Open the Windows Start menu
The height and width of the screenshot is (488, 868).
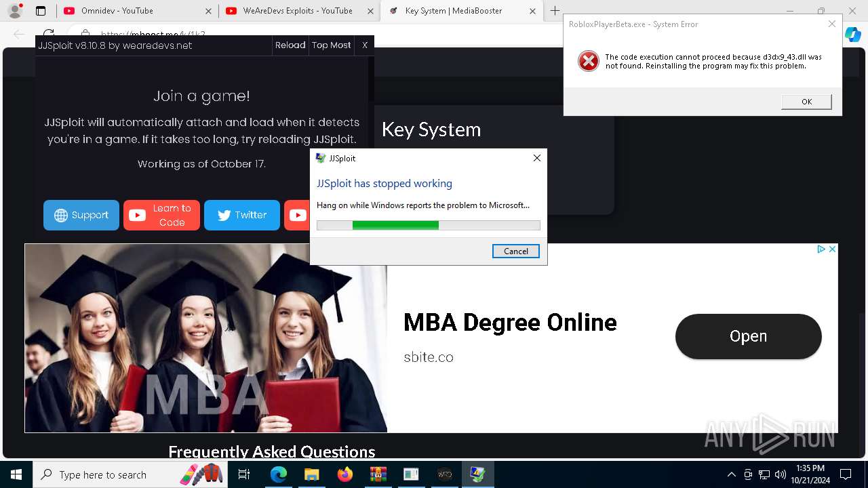point(16,474)
